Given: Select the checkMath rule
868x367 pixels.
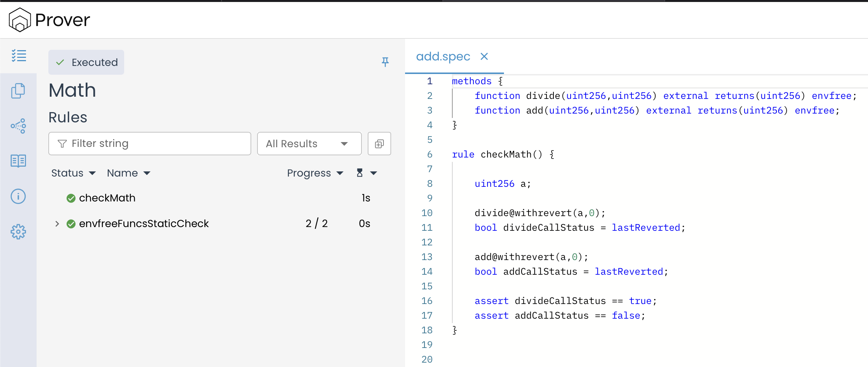Looking at the screenshot, I should point(107,198).
